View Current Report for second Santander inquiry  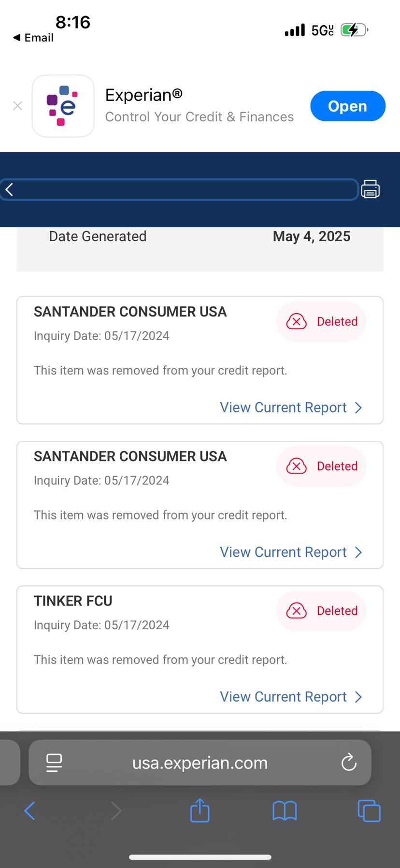click(x=291, y=552)
